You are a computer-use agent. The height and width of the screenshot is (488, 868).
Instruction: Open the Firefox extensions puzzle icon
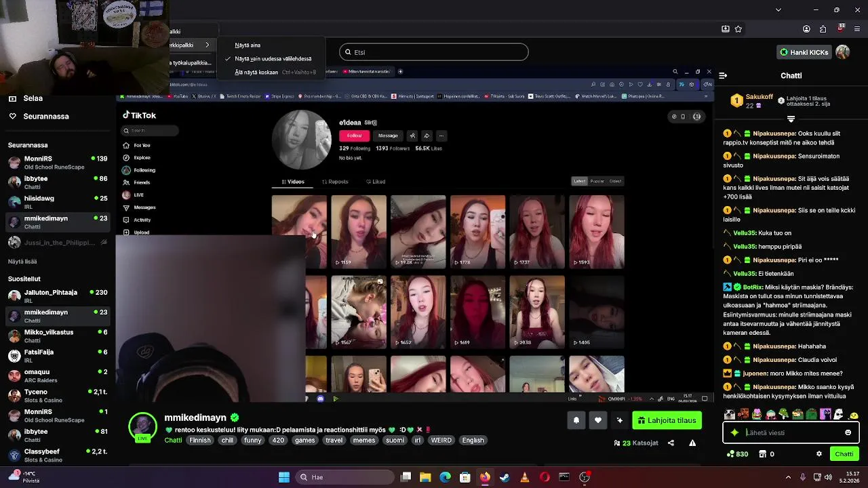(x=823, y=29)
